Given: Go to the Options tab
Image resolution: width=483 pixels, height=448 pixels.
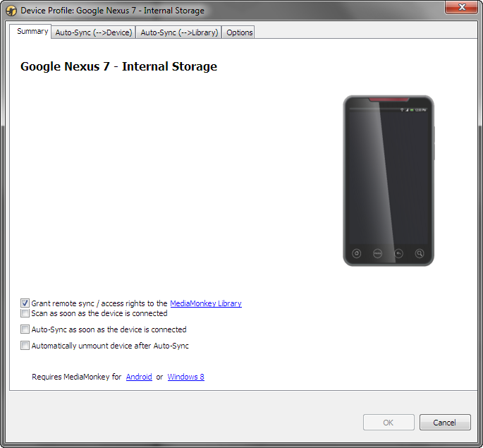Looking at the screenshot, I should [x=239, y=32].
